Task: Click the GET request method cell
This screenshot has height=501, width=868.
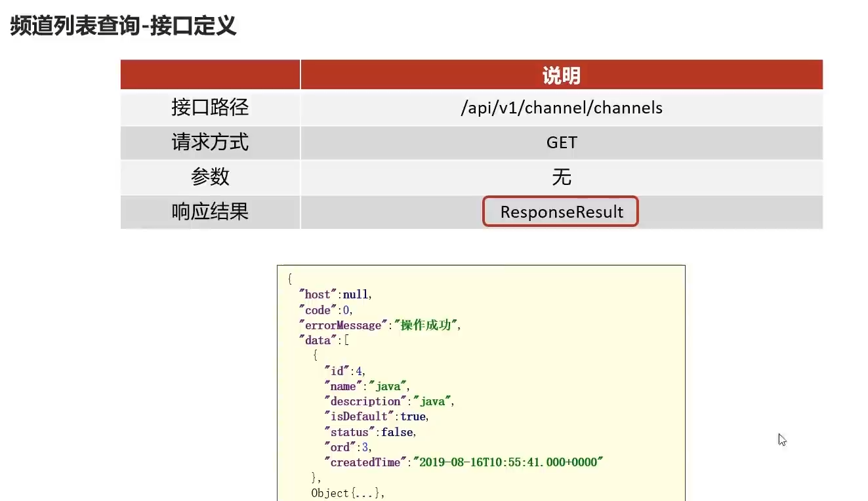Action: point(562,142)
